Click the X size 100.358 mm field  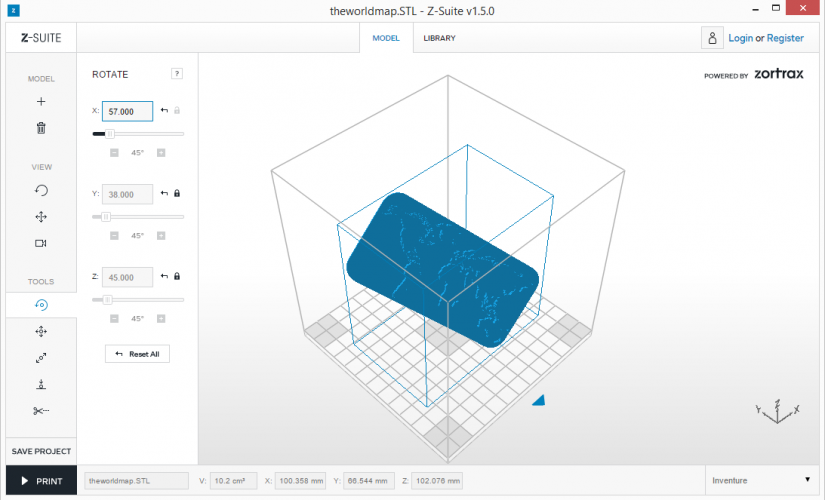click(300, 481)
